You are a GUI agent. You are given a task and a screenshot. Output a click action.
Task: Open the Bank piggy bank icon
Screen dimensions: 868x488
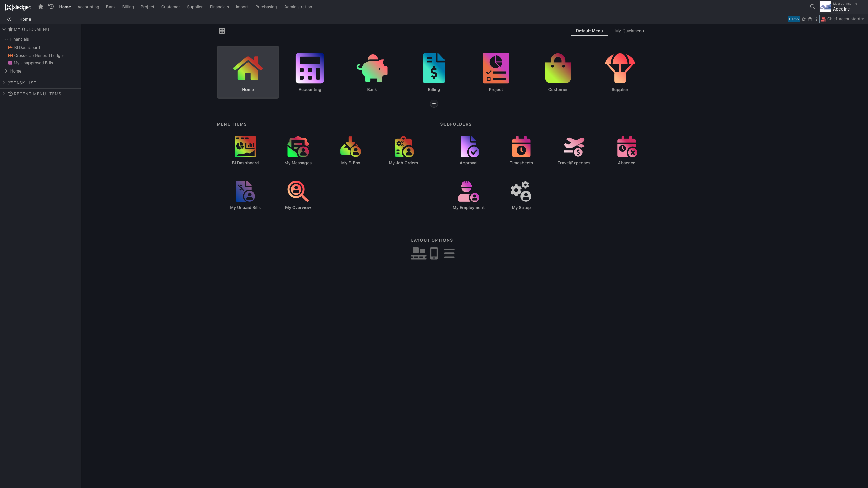(x=372, y=68)
